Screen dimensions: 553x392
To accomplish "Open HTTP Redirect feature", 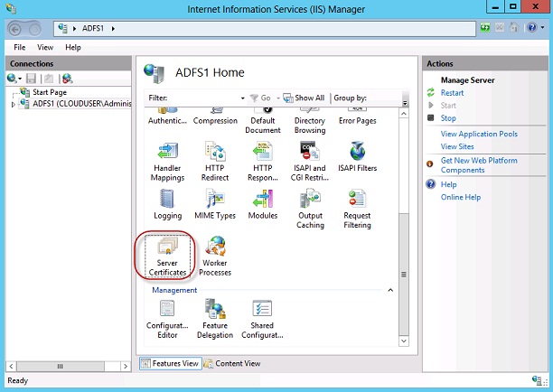I will (x=215, y=162).
